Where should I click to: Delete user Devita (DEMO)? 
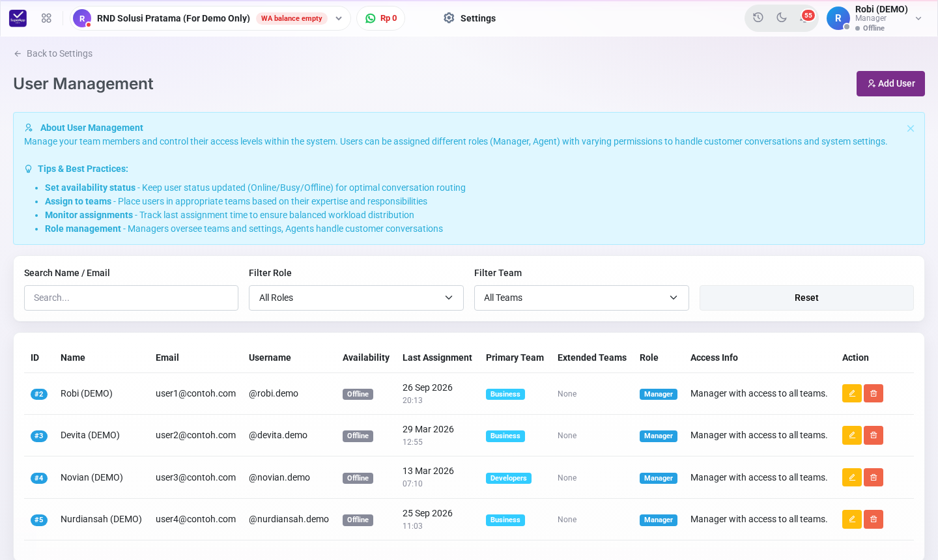[874, 435]
